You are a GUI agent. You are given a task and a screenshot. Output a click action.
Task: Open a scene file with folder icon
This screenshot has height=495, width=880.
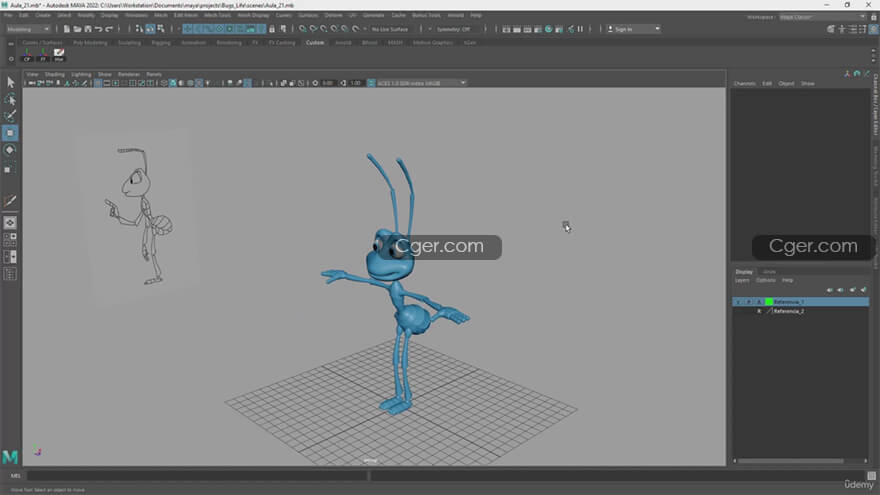click(x=77, y=29)
